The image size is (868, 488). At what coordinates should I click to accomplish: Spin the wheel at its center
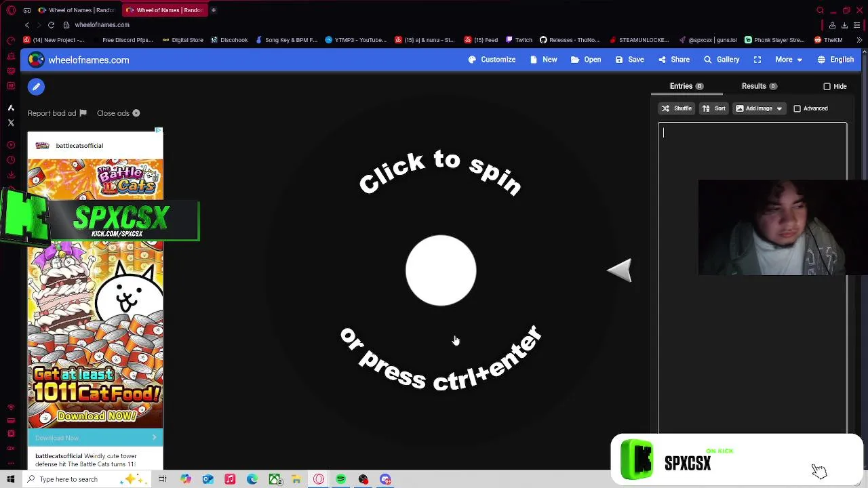pyautogui.click(x=441, y=270)
